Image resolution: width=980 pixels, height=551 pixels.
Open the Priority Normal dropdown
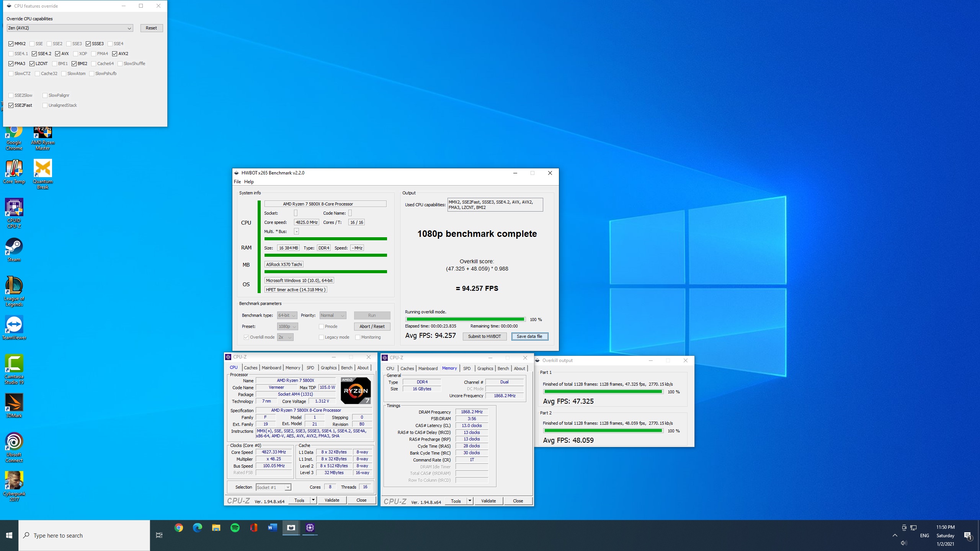[333, 315]
